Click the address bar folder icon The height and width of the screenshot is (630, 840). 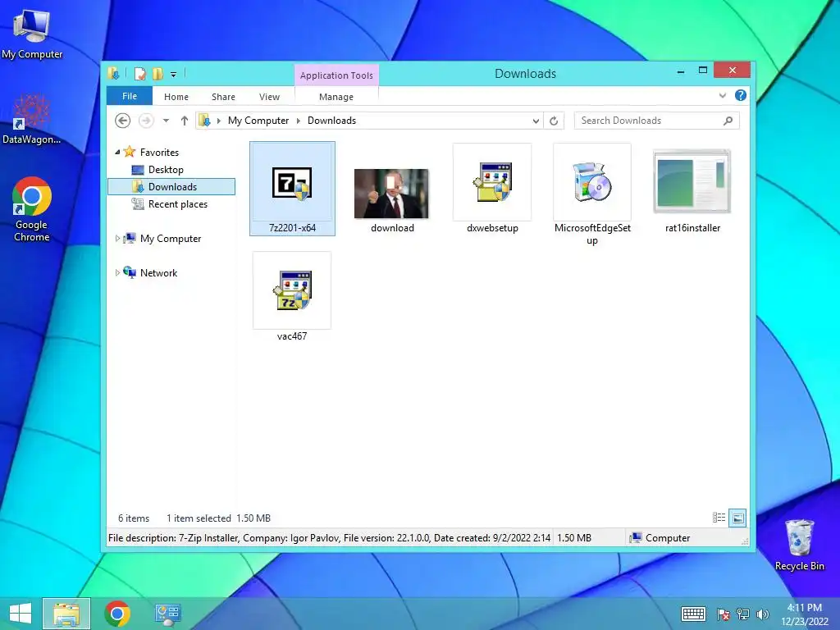[204, 121]
